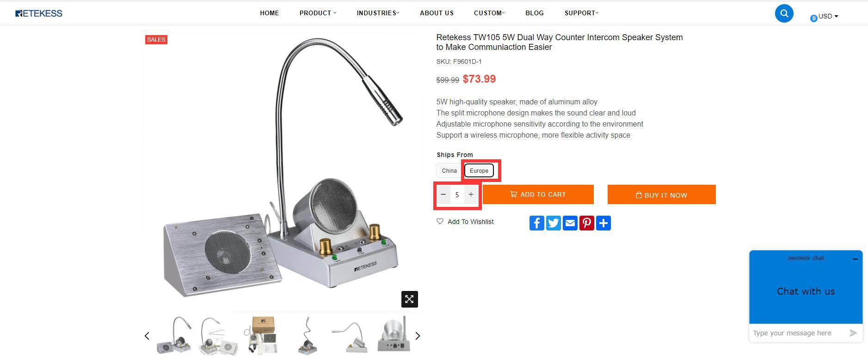
Task: Minimize the zendesk chat widget
Action: tap(855, 259)
